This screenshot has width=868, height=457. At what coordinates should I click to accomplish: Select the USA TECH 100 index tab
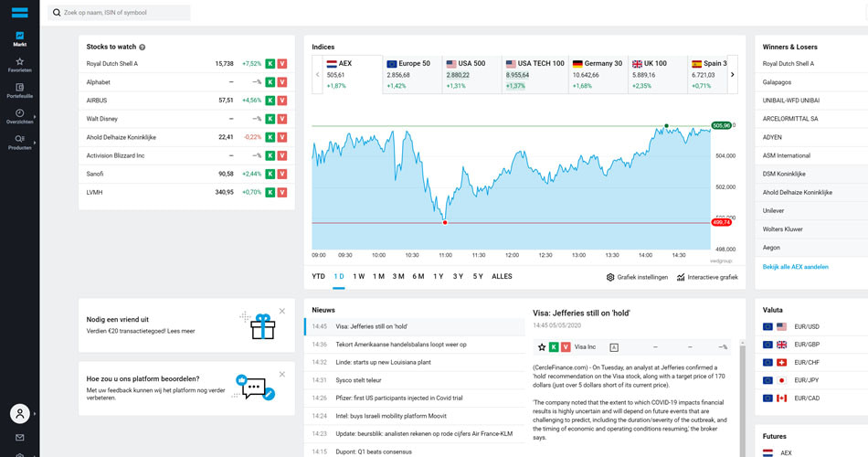535,75
